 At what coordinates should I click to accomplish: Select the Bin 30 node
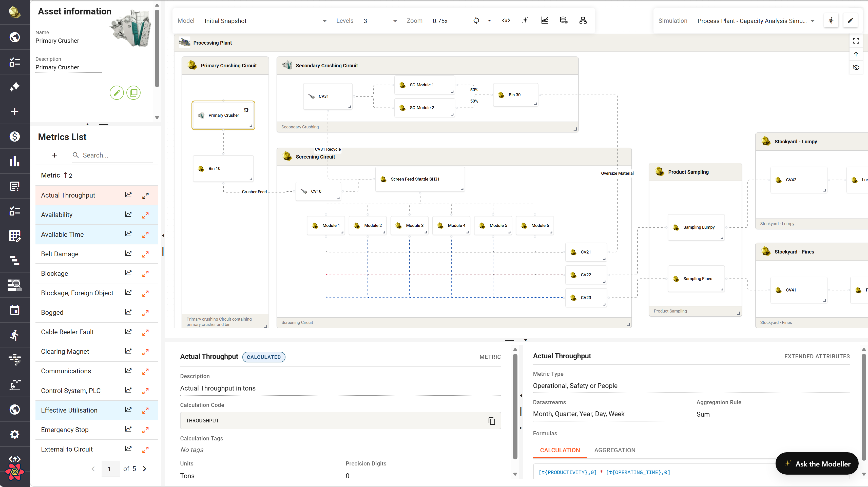point(515,95)
